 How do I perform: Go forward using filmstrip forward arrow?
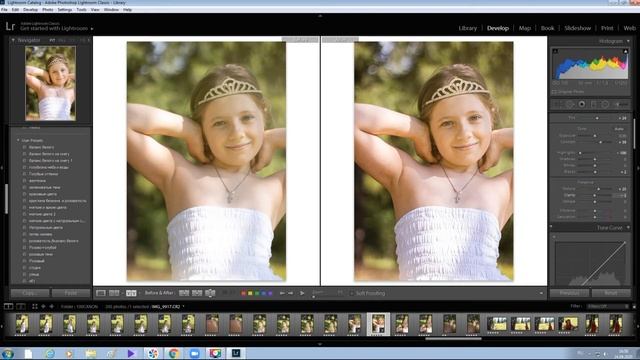pyautogui.click(x=52, y=306)
